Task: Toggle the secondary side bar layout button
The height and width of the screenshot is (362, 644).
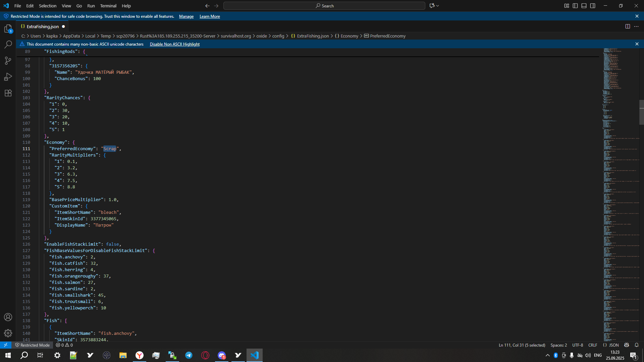Action: tap(593, 6)
